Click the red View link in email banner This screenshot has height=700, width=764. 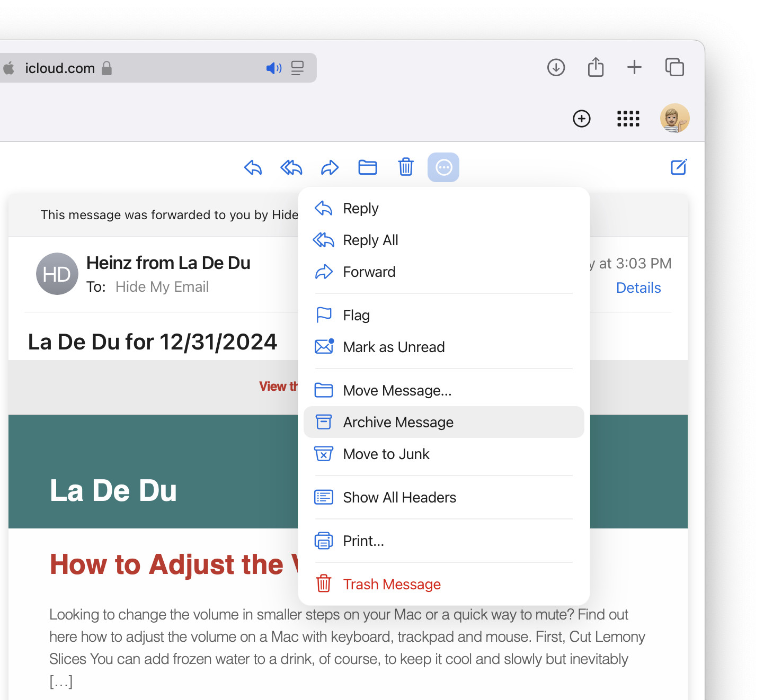pyautogui.click(x=278, y=387)
